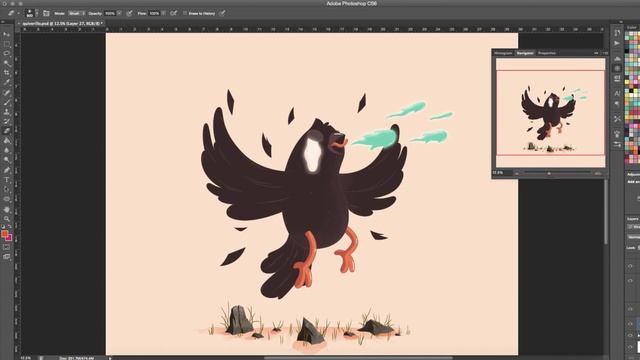
Task: Switch to the Properties tab
Action: pyautogui.click(x=547, y=53)
